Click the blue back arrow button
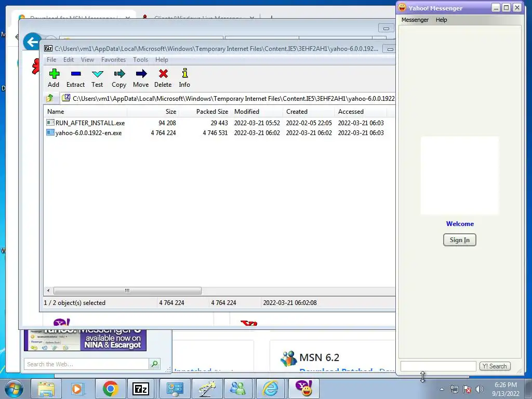Screen dimensions: 532x399 [x=32, y=42]
